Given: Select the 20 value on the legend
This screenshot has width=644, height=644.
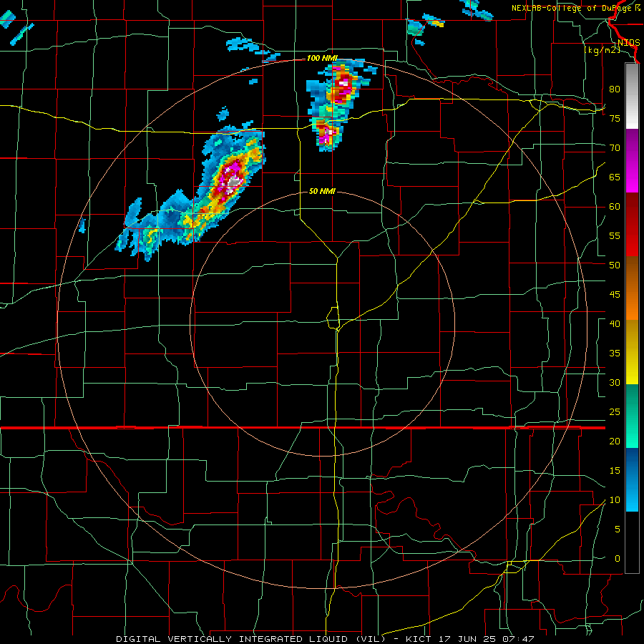Looking at the screenshot, I should [x=615, y=441].
